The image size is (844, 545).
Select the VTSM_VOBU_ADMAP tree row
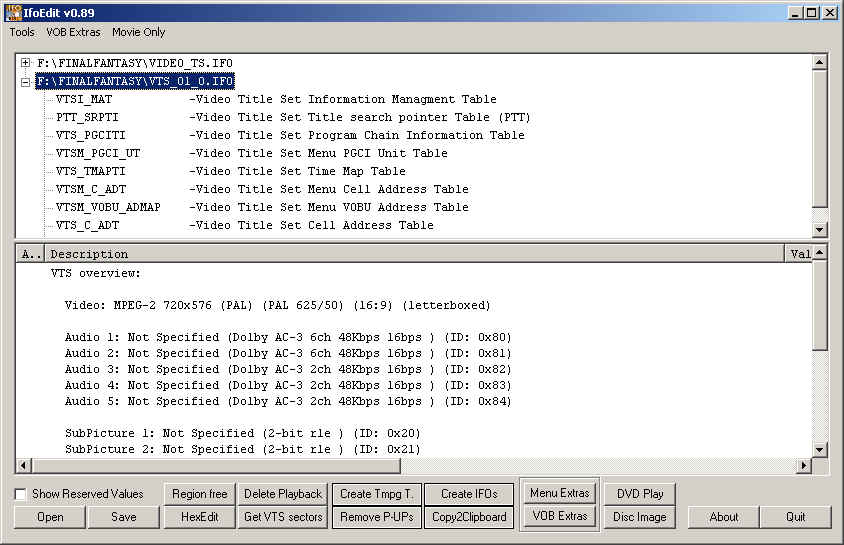pos(262,207)
